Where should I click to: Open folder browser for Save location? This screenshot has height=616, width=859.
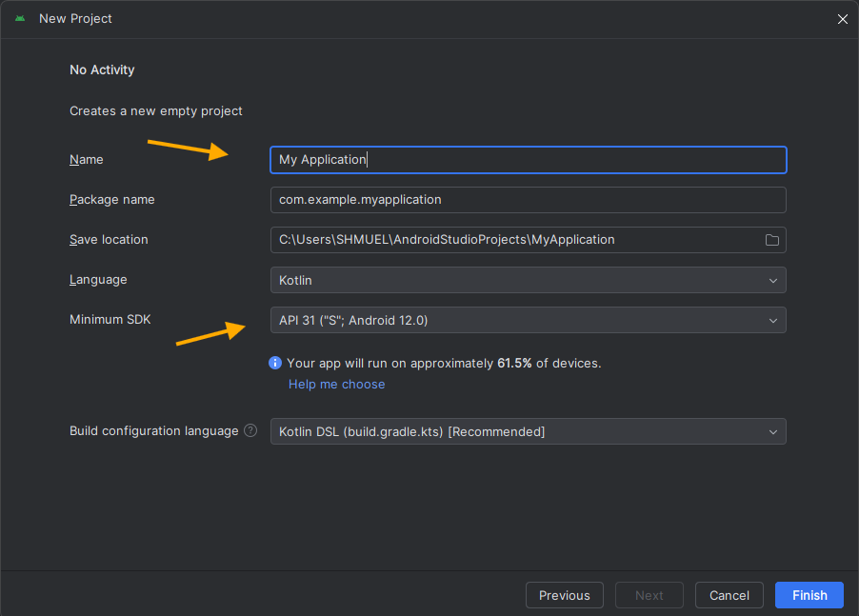[x=772, y=240]
